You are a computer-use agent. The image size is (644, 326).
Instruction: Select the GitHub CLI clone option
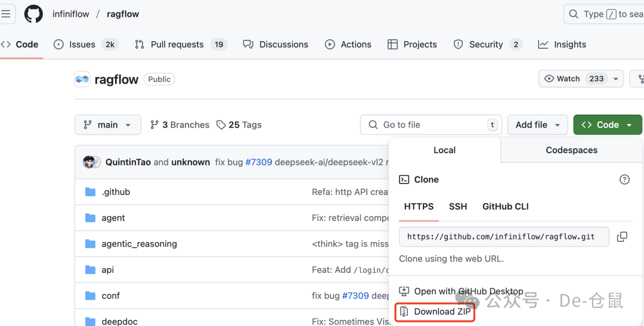coord(505,206)
